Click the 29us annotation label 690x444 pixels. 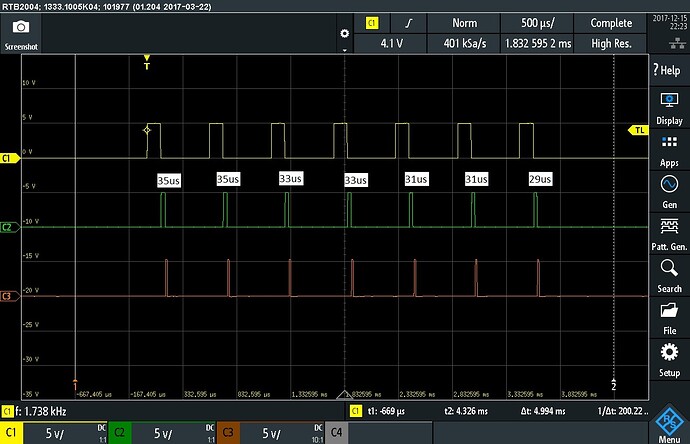[x=540, y=179]
